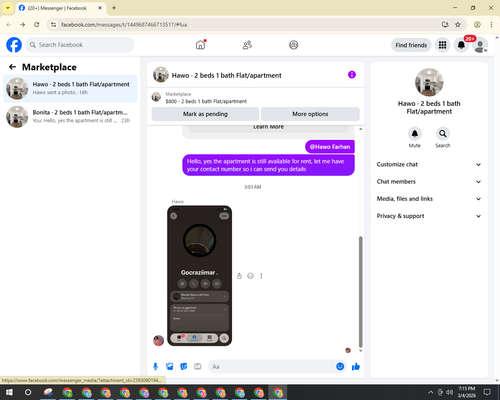This screenshot has width=500, height=400.
Task: Expand Chat members section
Action: (429, 182)
